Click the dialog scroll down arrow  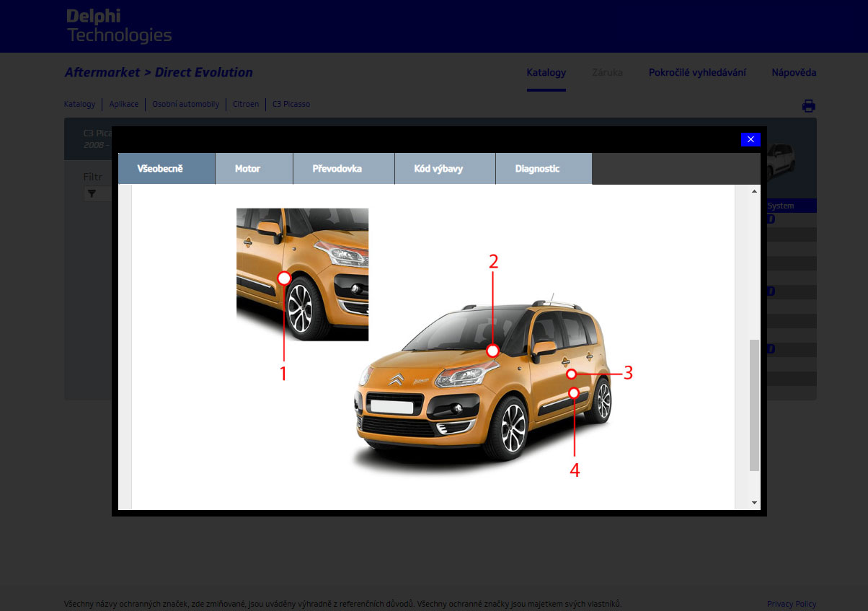point(755,502)
